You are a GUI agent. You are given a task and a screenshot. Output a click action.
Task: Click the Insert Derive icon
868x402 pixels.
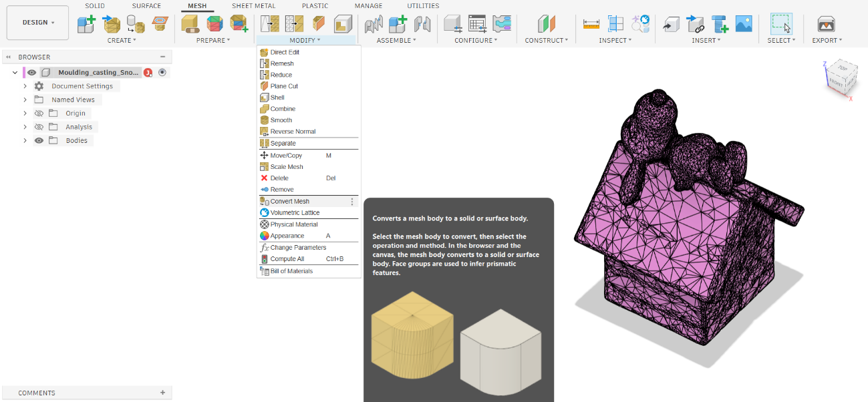point(671,24)
